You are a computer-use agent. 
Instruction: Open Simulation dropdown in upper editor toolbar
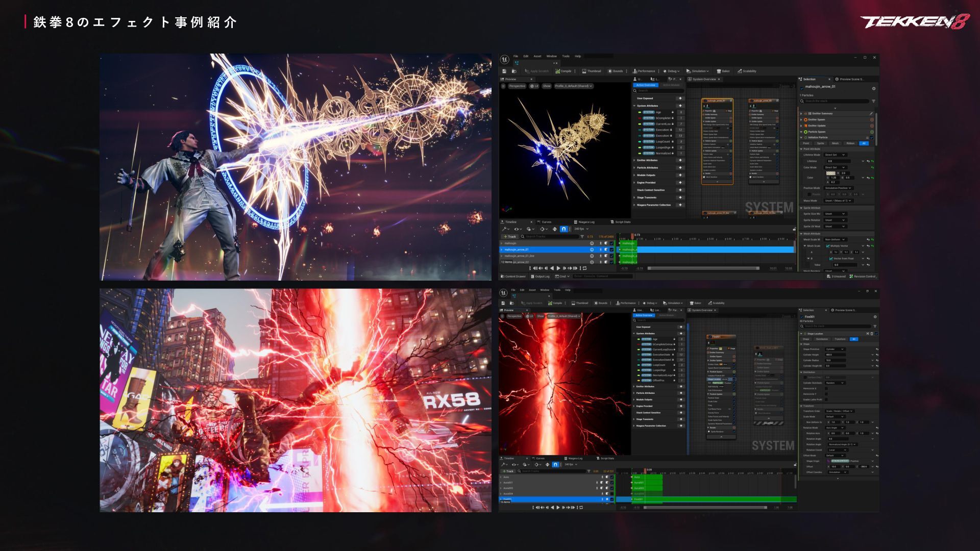697,71
